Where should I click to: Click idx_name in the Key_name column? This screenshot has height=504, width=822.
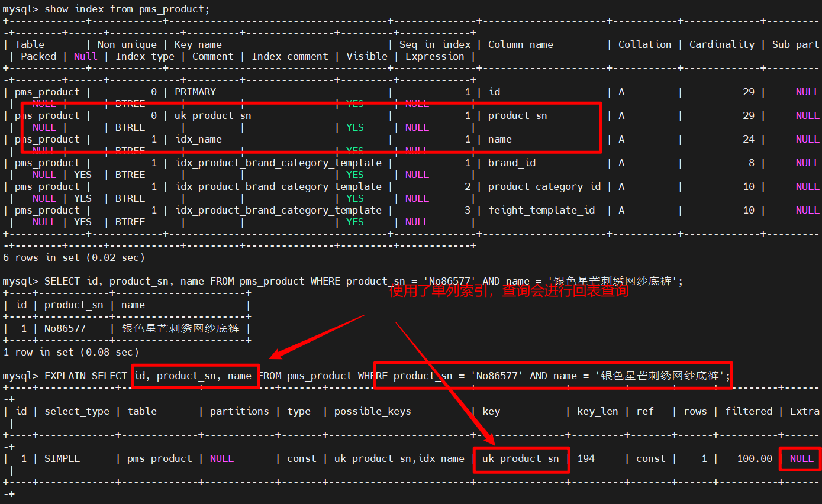point(198,140)
